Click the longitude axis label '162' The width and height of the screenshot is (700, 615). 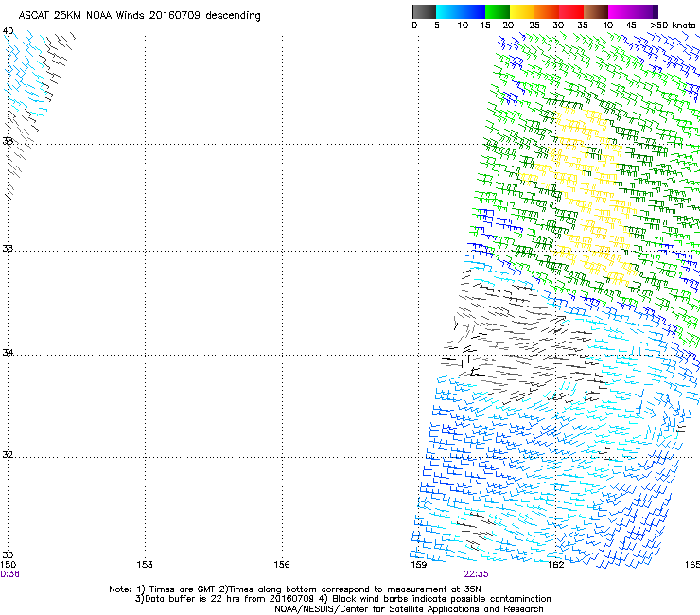pos(555,565)
